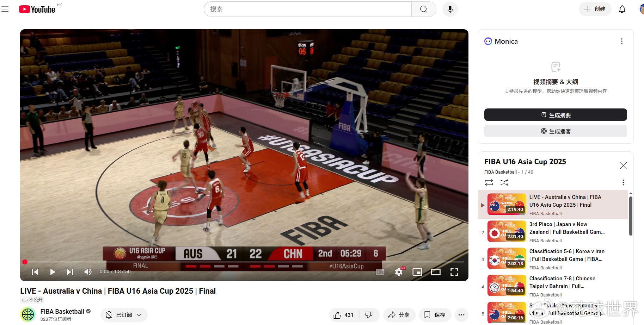Viewport: 644px width, 325px height.
Task: Skip to next video in player
Action: (70, 272)
